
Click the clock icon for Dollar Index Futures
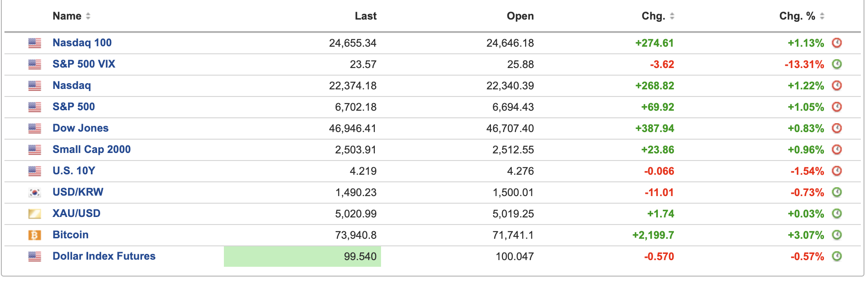point(837,256)
